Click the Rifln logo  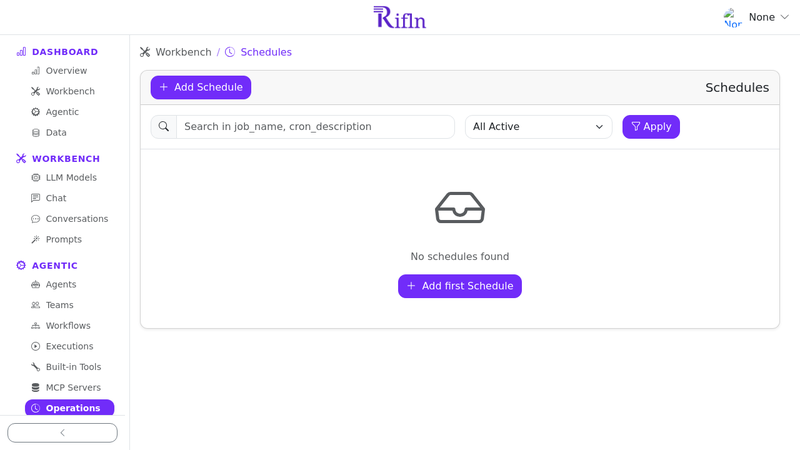coord(399,17)
